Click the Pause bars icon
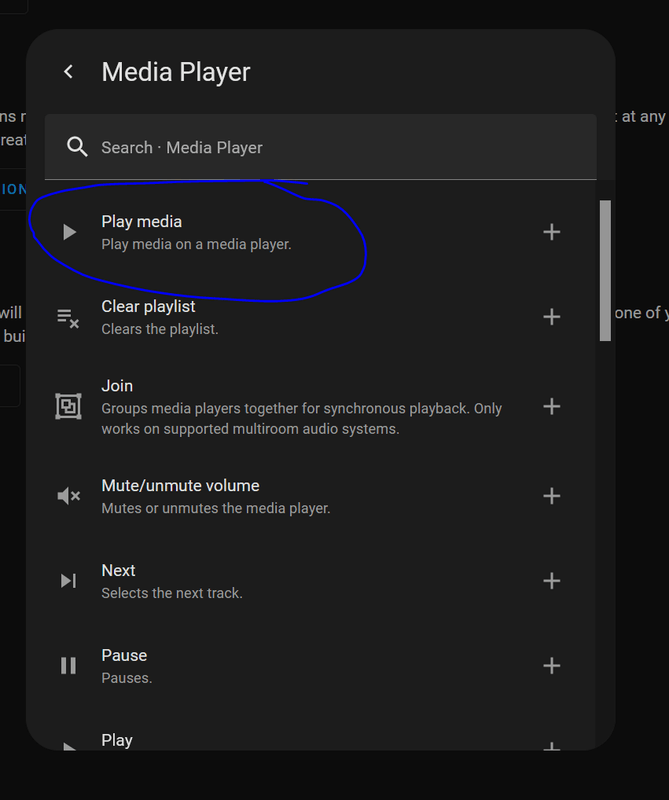The width and height of the screenshot is (669, 800). (x=68, y=666)
